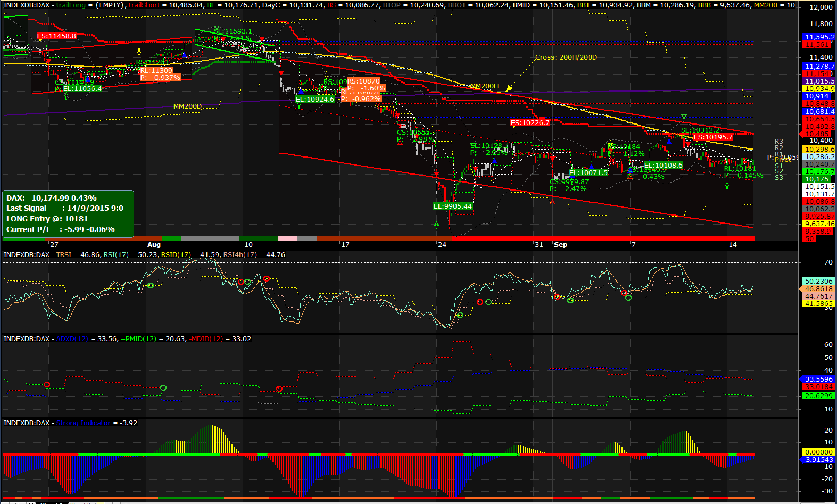This screenshot has height=504, width=837.
Task: Click the Cross: 200H/200D annotation
Action: (x=566, y=57)
